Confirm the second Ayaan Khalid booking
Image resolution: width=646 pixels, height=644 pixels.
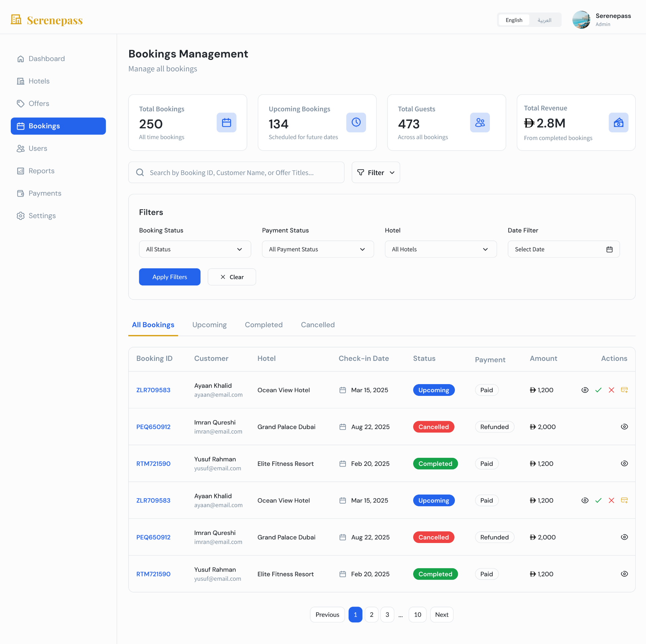coord(598,500)
